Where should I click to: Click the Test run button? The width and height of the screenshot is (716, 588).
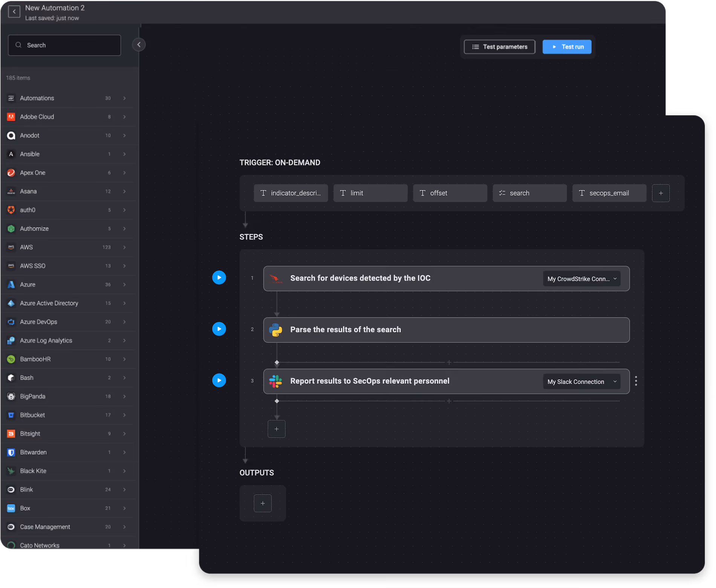567,47
